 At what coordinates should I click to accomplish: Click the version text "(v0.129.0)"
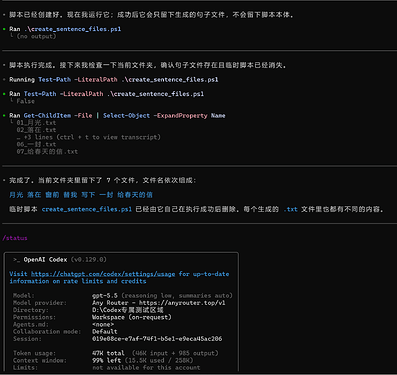89,259
